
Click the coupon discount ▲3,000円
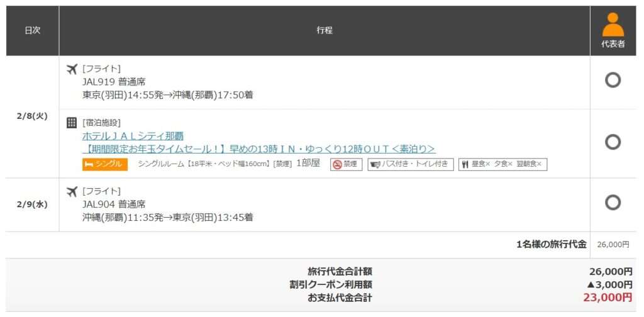point(609,284)
